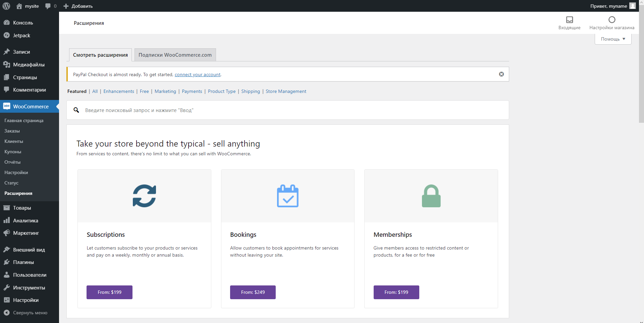Open Настройки sliders icon in main sidebar
The image size is (644, 323).
pos(6,300)
